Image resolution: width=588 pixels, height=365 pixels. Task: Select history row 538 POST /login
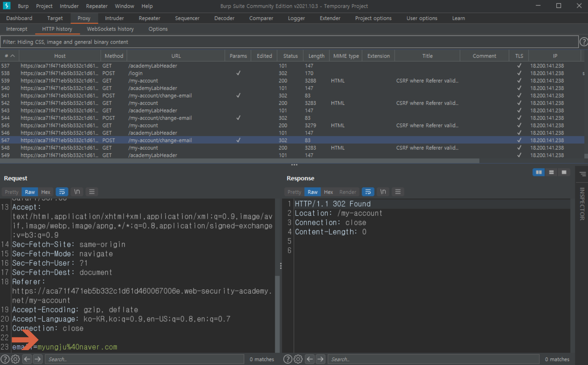tap(292, 73)
